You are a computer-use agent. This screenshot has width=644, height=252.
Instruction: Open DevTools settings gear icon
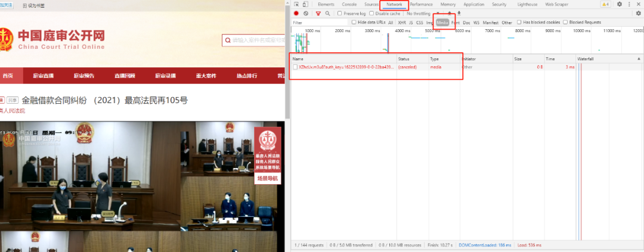[x=620, y=4]
